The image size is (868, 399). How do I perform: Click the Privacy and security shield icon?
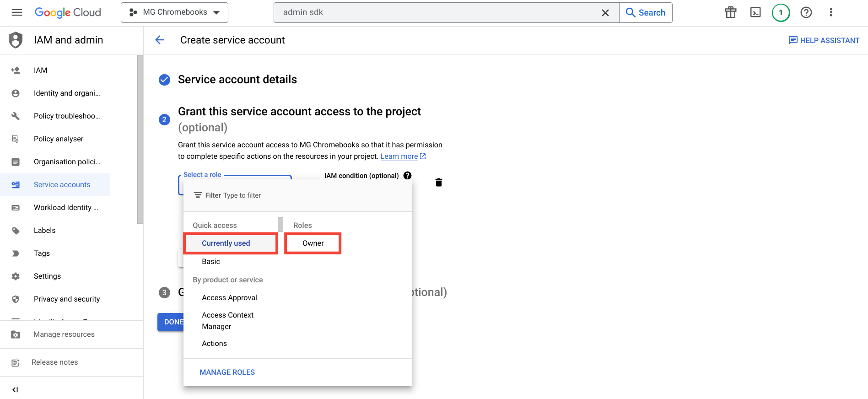16,299
